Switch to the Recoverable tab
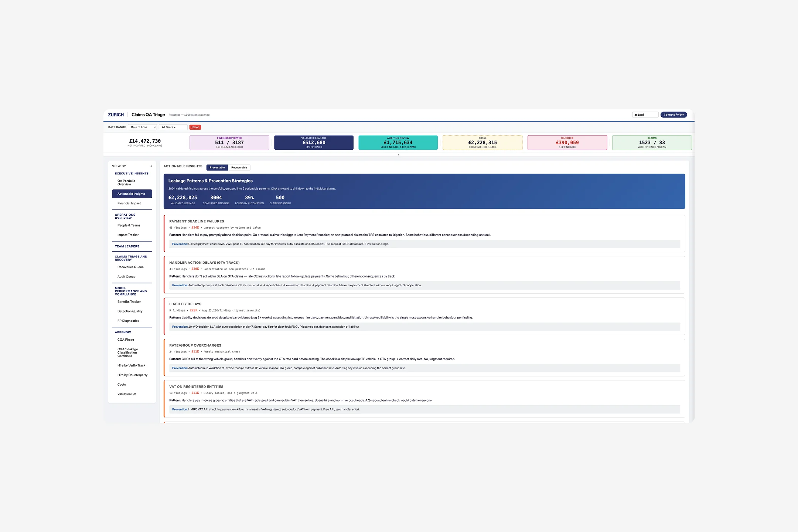The width and height of the screenshot is (798, 532). point(239,167)
